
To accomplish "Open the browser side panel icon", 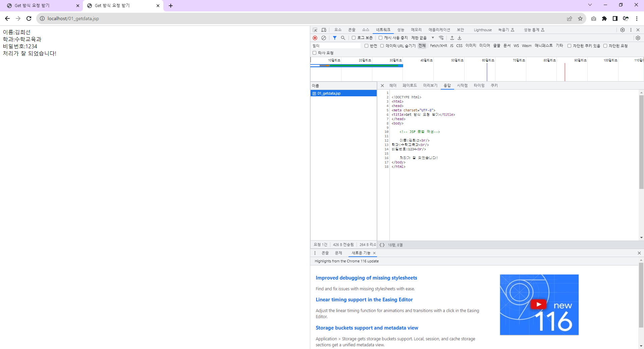I will click(x=615, y=18).
